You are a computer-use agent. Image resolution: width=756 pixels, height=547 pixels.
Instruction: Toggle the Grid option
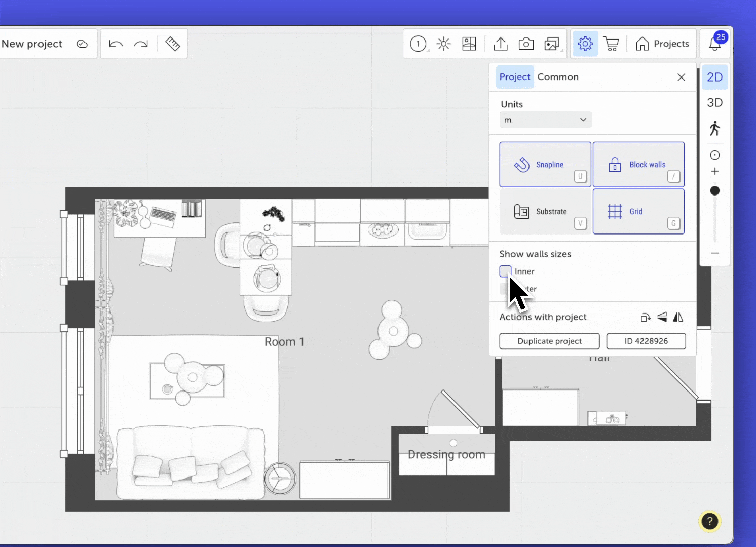point(638,212)
